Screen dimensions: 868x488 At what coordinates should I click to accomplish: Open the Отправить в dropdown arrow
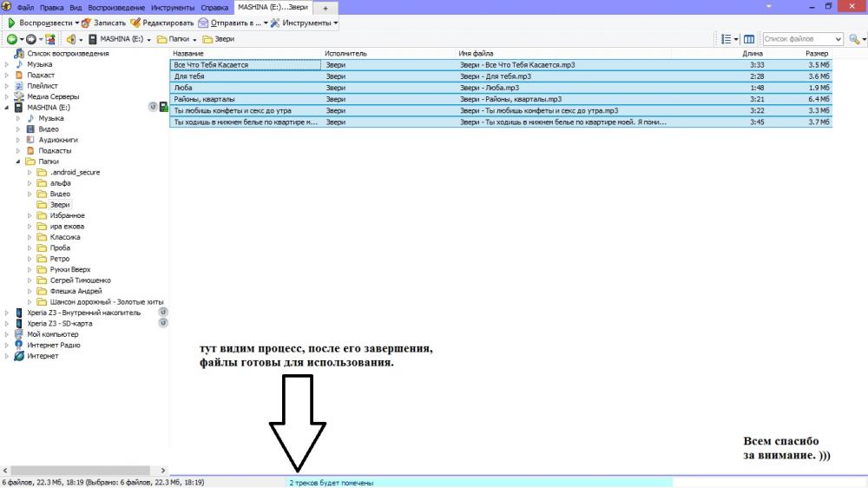(x=266, y=23)
